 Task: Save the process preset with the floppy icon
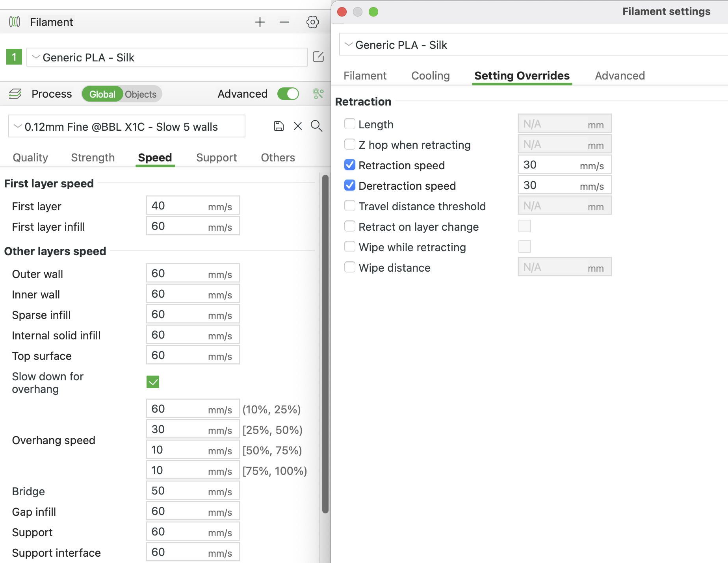pos(279,126)
